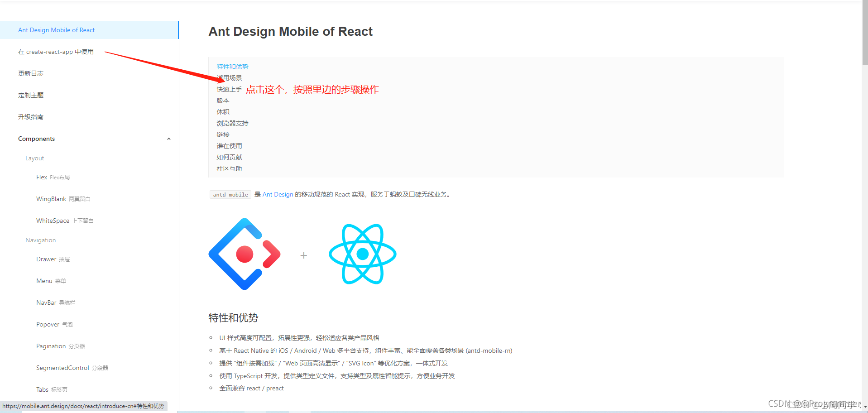
Task: Open the WingBlank 两翼留白 component page
Action: (x=63, y=199)
